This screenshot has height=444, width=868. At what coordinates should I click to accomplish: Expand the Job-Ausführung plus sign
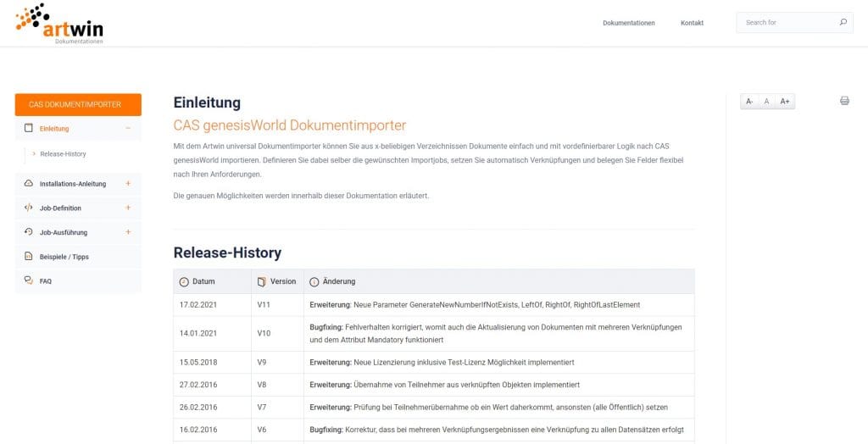click(128, 232)
